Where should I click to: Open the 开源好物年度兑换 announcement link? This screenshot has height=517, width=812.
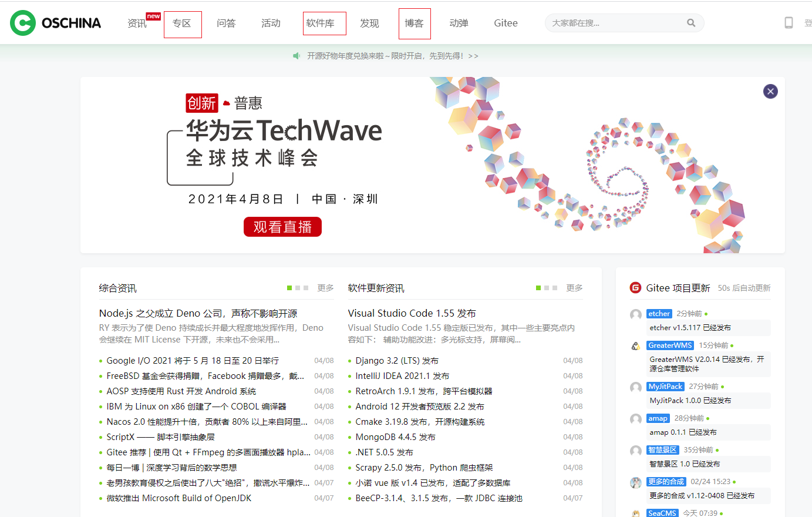(x=392, y=56)
